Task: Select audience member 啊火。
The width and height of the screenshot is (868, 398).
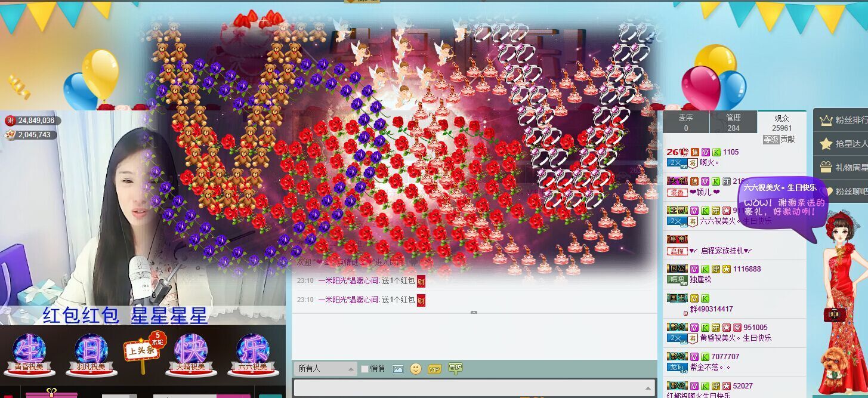Action: coord(710,162)
